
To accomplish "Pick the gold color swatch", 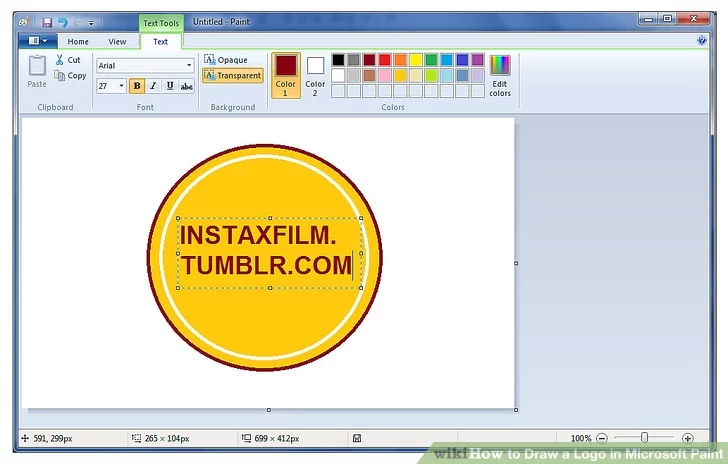I will [x=400, y=75].
